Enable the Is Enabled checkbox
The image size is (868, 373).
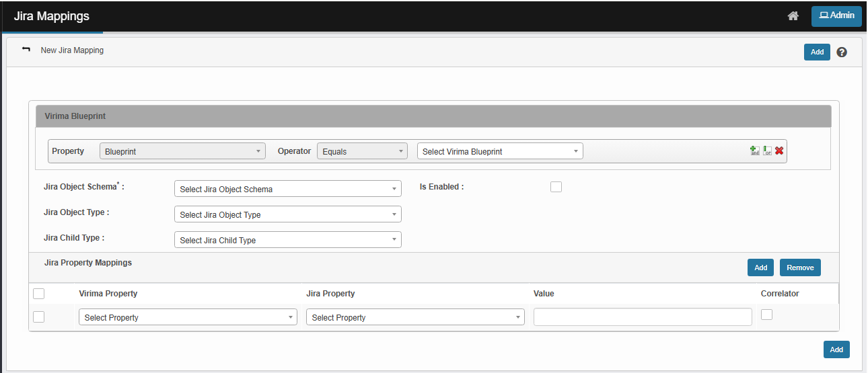pos(556,187)
